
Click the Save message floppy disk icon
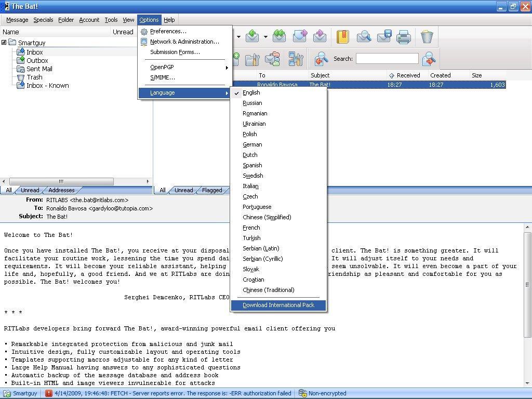click(x=384, y=37)
